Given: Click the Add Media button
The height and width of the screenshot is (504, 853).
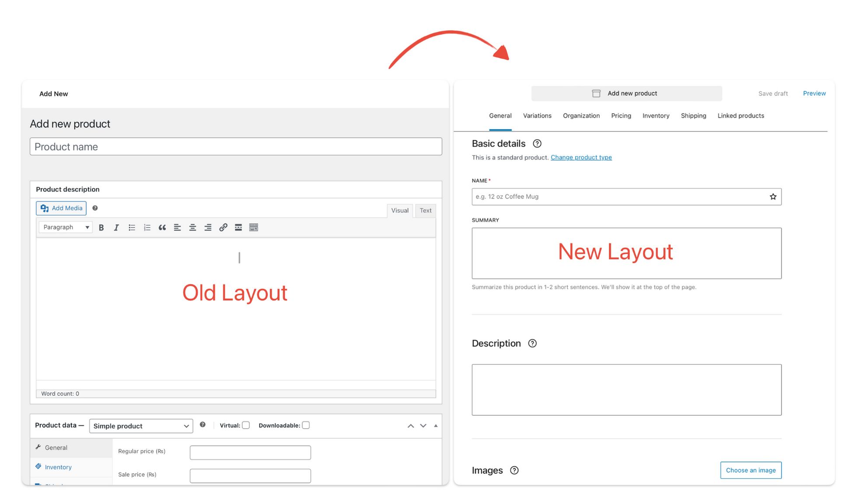Looking at the screenshot, I should coord(61,208).
